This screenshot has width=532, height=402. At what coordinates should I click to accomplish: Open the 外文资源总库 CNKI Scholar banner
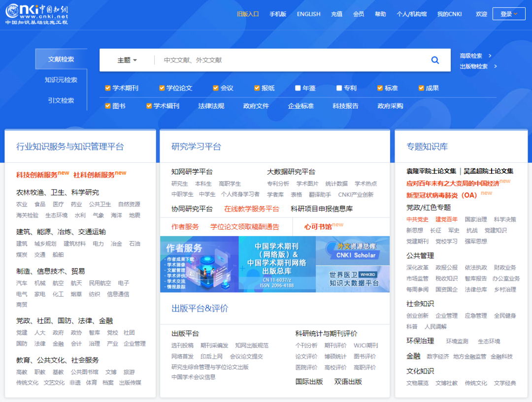353,250
